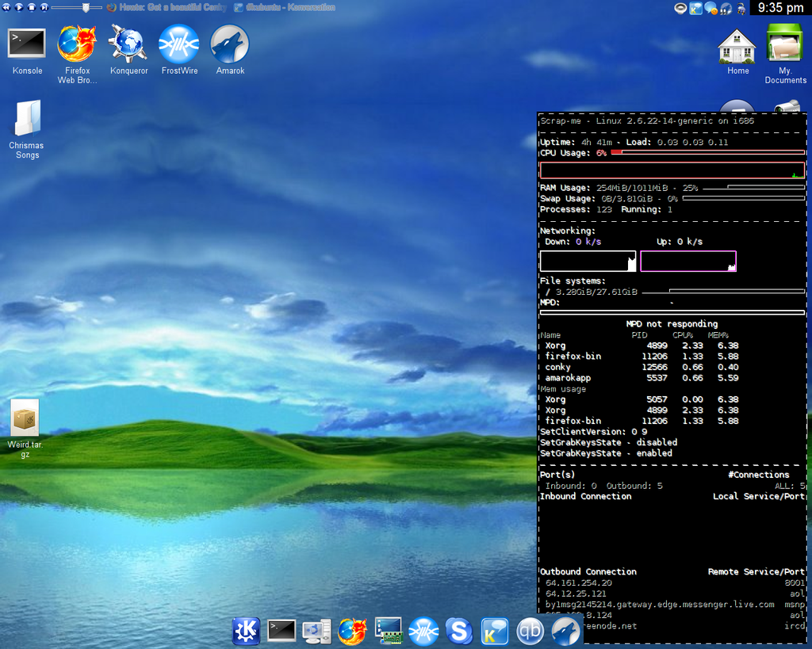This screenshot has height=649, width=812.
Task: Open Amarok from the desktop shortcut
Action: coord(230,44)
